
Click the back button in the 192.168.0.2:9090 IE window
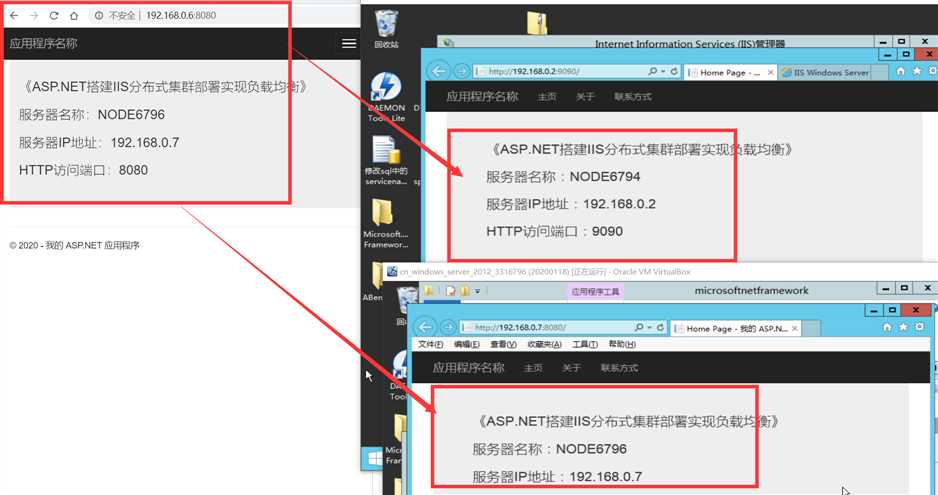tap(439, 71)
